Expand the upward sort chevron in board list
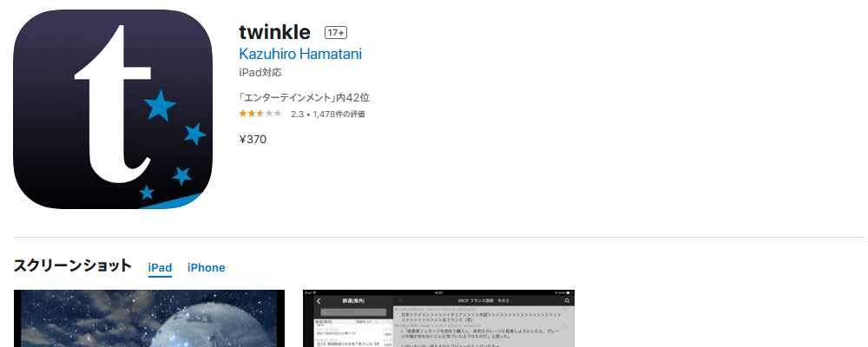 pos(377,322)
